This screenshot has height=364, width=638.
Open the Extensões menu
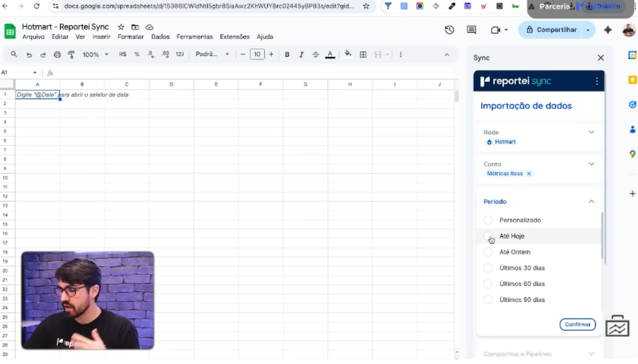coord(235,37)
